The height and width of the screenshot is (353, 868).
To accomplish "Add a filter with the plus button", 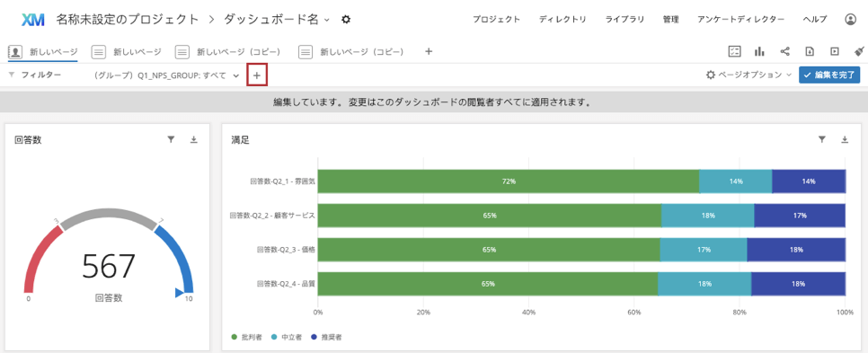I will (x=257, y=75).
